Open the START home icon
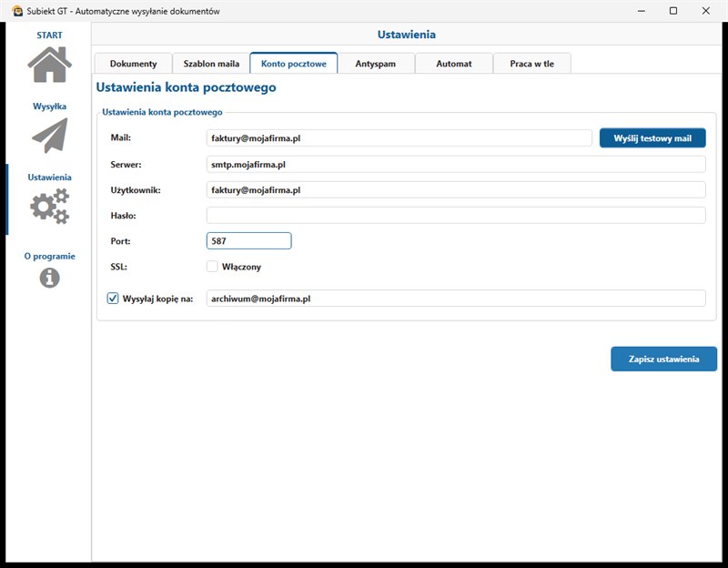 49,65
